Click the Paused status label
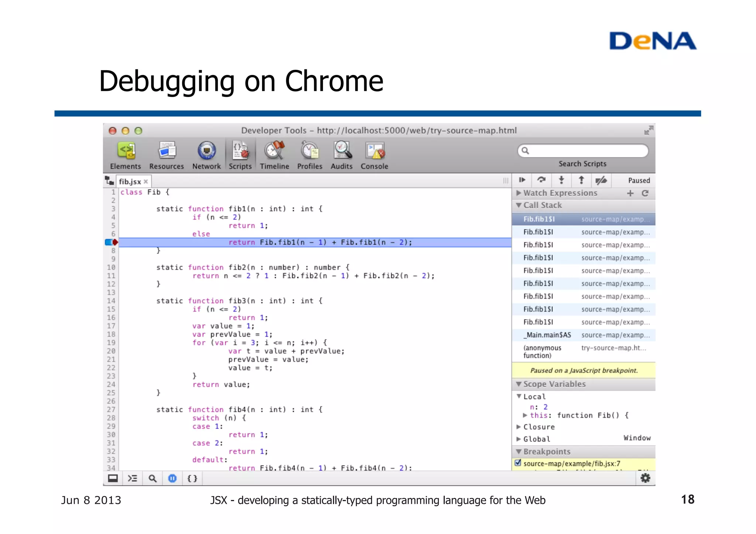The height and width of the screenshot is (534, 756). pos(639,180)
